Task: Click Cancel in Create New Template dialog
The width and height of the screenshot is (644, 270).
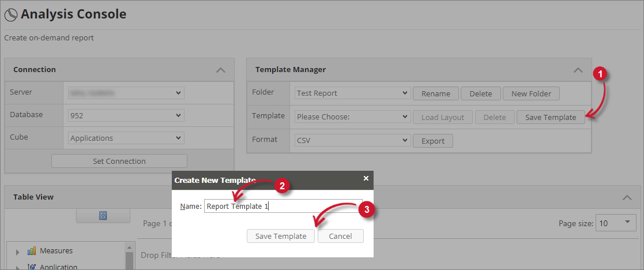Action: [340, 236]
